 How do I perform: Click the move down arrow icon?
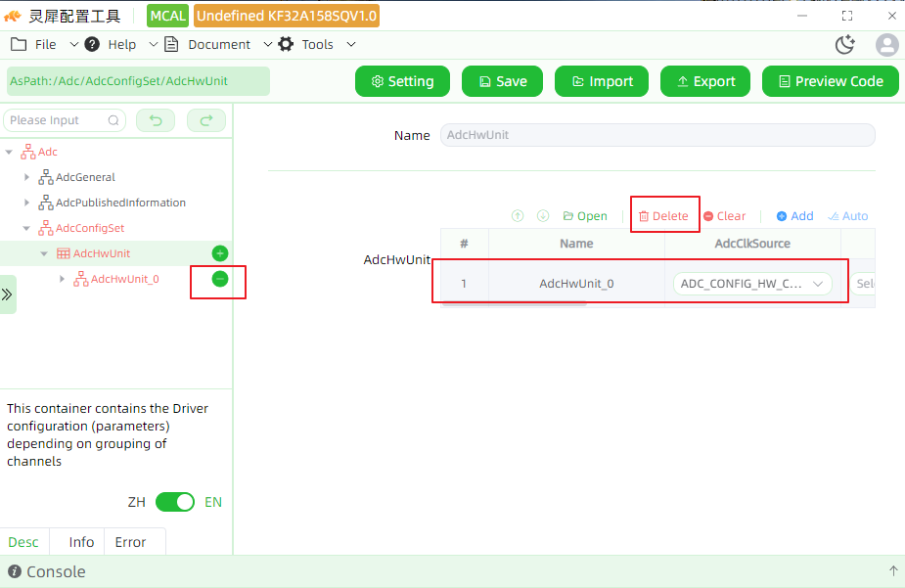[x=543, y=216]
